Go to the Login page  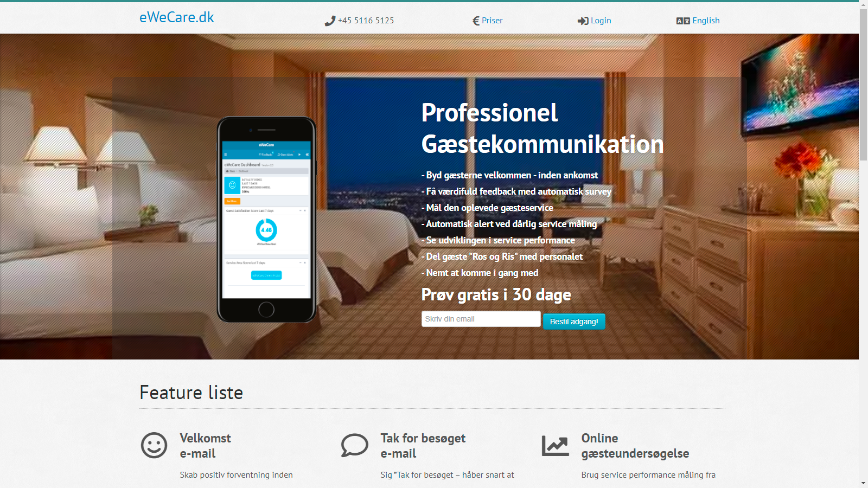601,21
